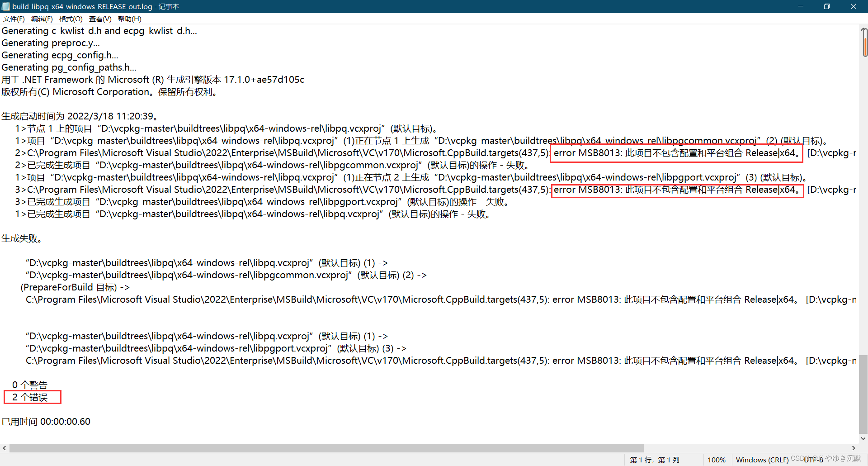Click the horizontal scrollbar left arrow
Image resolution: width=868 pixels, height=466 pixels.
pyautogui.click(x=5, y=448)
